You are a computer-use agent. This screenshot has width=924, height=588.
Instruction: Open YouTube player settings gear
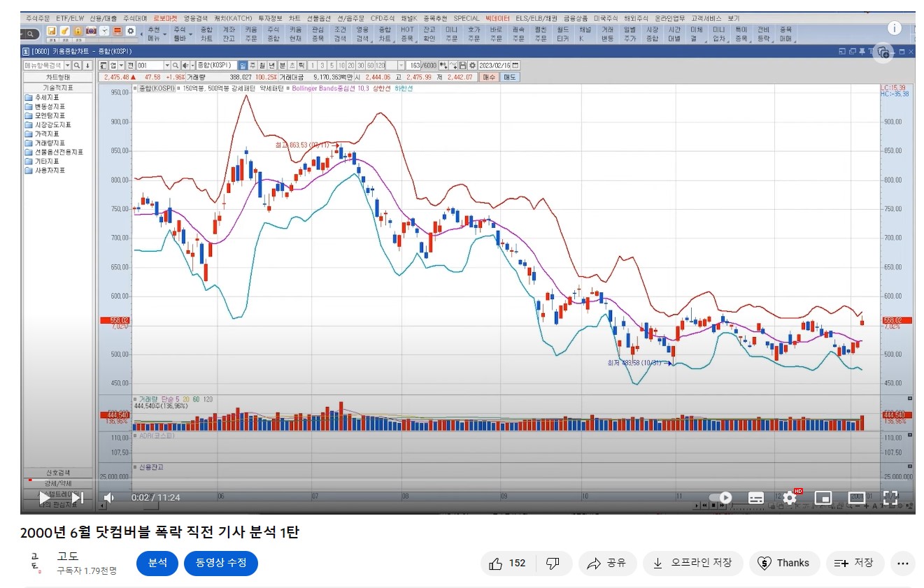tap(790, 498)
